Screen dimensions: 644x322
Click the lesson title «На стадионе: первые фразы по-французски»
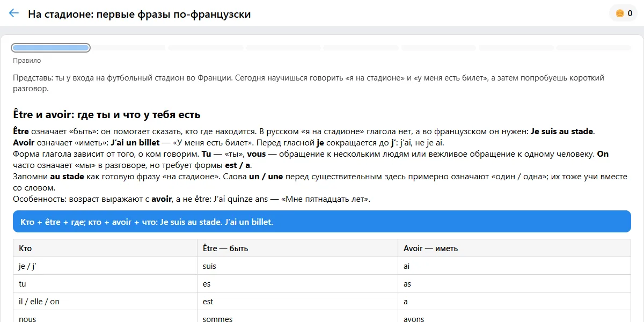pyautogui.click(x=140, y=14)
